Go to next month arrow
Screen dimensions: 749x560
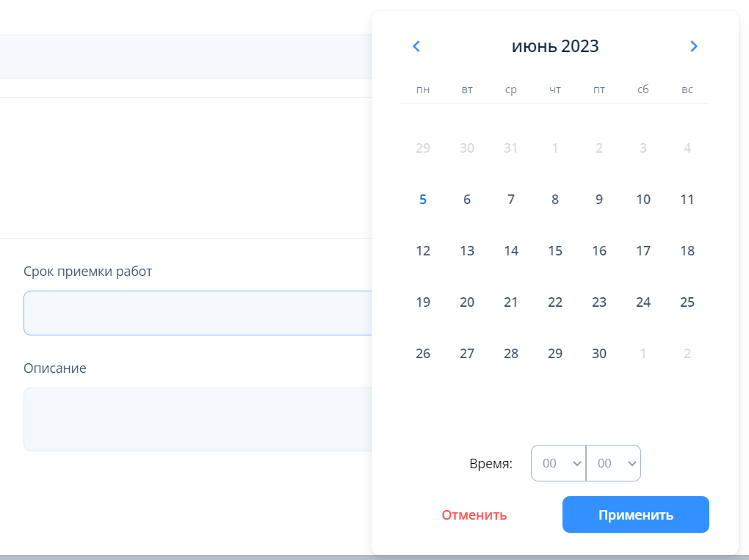click(x=694, y=47)
